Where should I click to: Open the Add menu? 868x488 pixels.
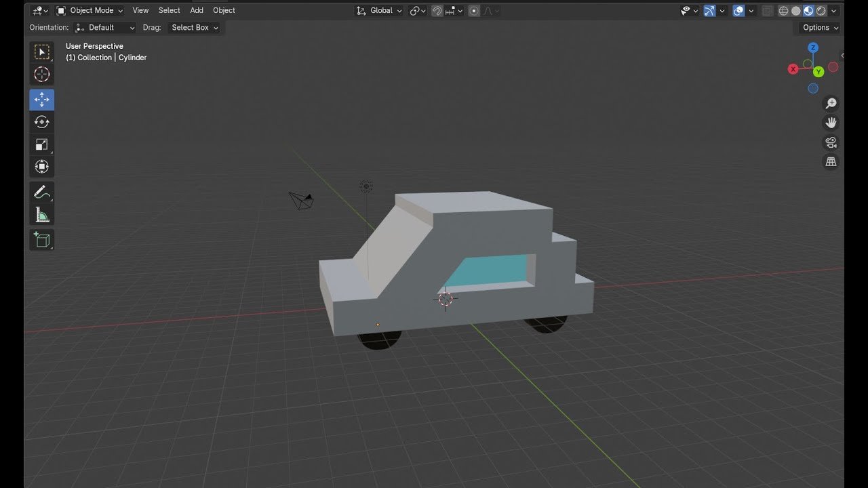pyautogui.click(x=197, y=10)
